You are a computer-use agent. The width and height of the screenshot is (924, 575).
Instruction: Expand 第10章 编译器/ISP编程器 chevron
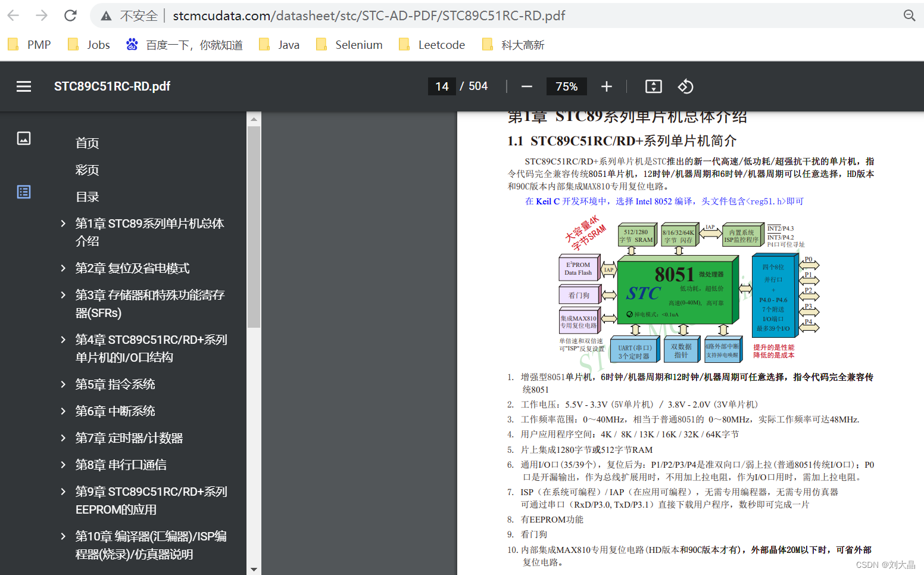63,536
